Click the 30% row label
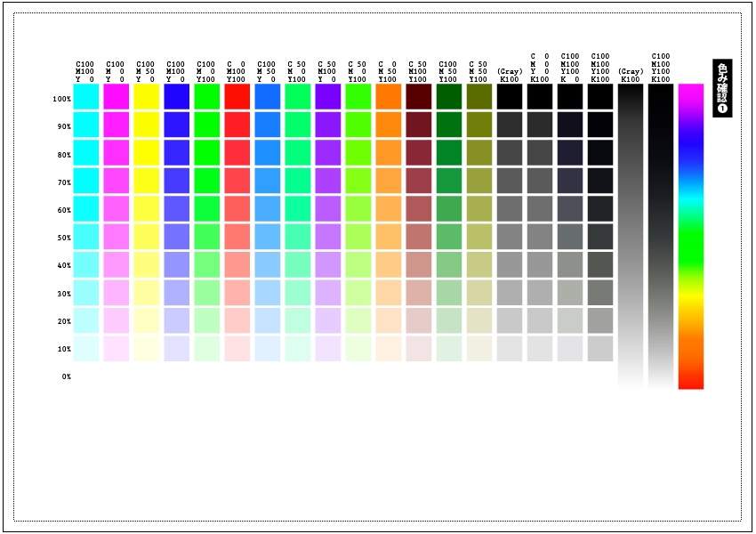The height and width of the screenshot is (534, 756). (64, 294)
